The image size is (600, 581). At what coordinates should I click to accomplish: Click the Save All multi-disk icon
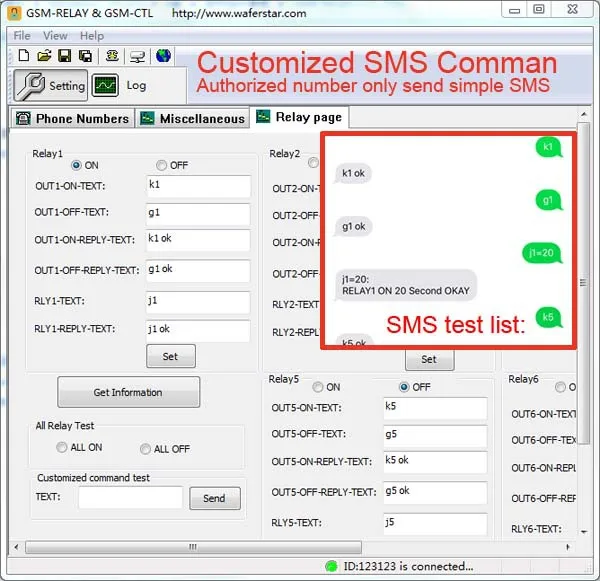pos(85,56)
